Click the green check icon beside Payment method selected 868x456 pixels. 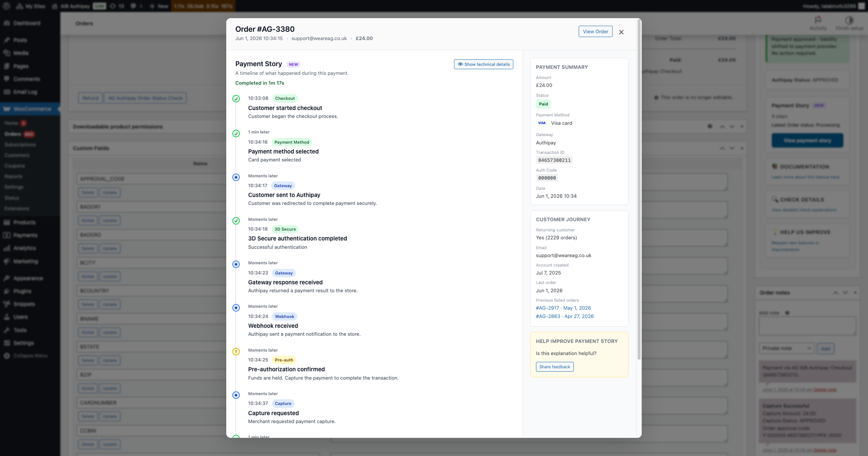click(x=236, y=133)
